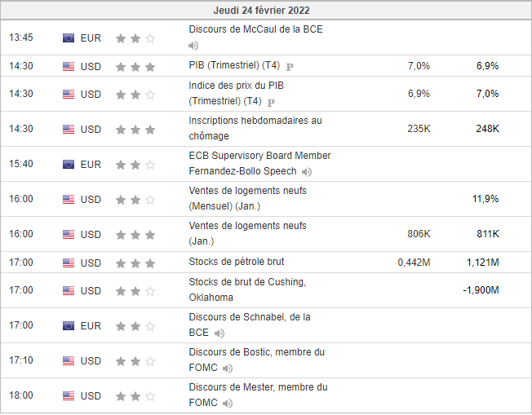Click the speaker icon for Mester's FOMC speech

(227, 404)
